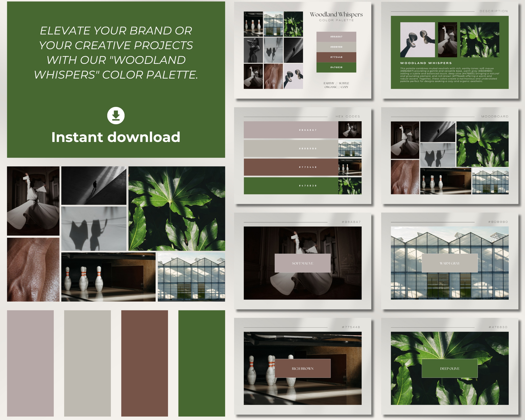Click the warm gray large color swatch
Screen dimensions: 525x420
pos(87,363)
